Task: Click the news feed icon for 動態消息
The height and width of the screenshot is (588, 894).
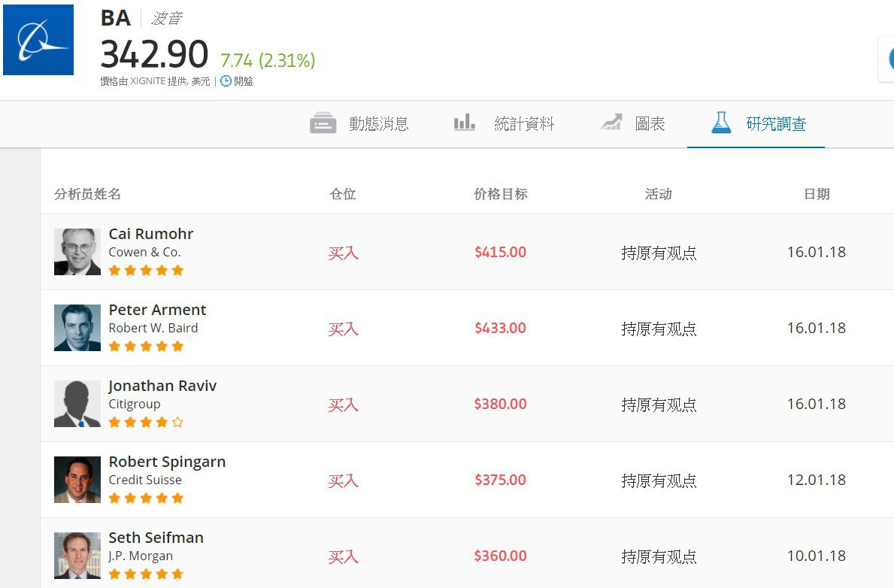Action: pos(323,123)
